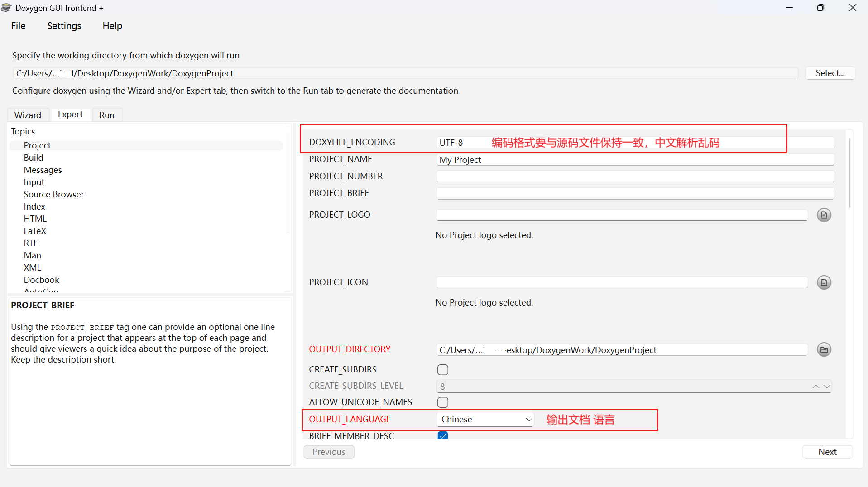Select the Index topic

click(x=34, y=206)
